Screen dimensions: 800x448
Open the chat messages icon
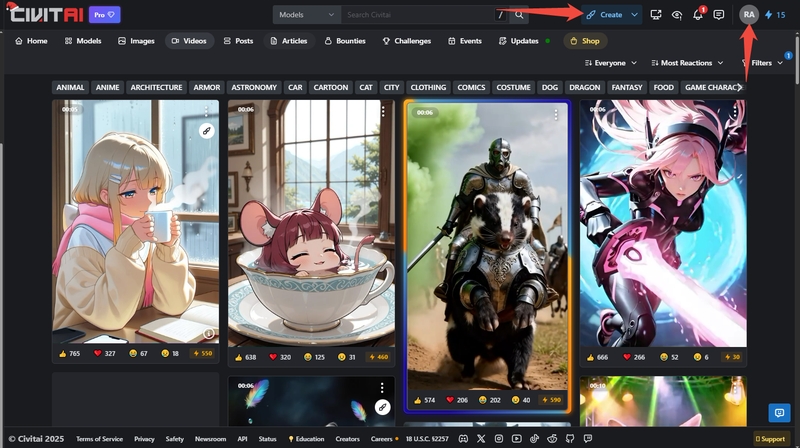[x=718, y=15]
